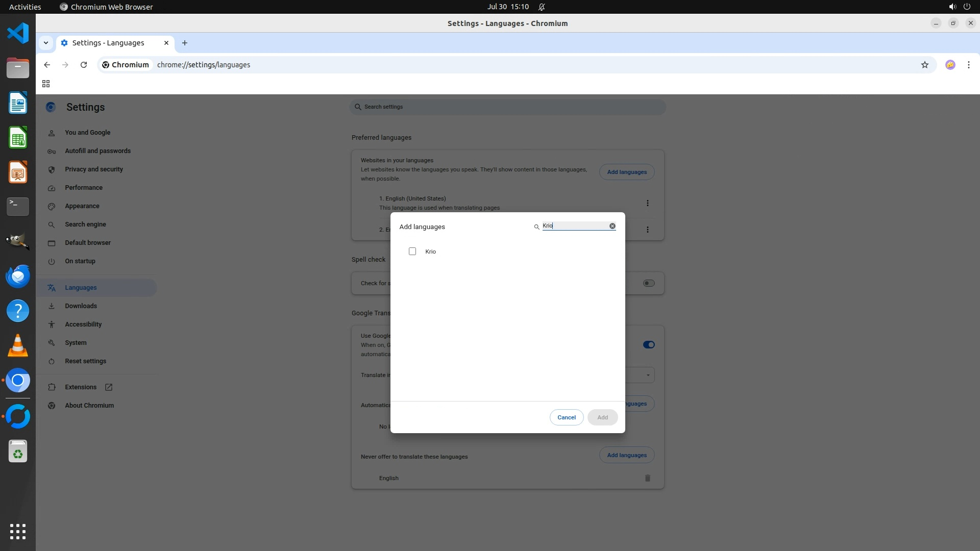Check the Krio language checkbox
Image resolution: width=980 pixels, height=551 pixels.
[412, 252]
